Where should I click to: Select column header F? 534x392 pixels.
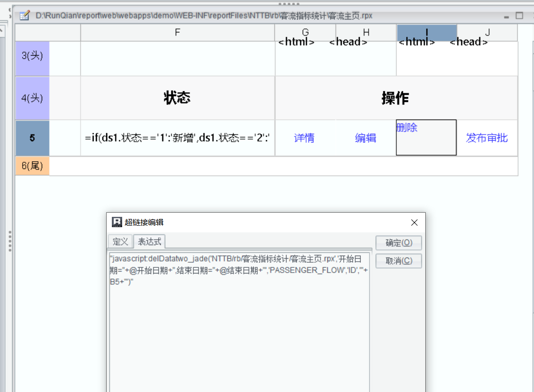click(177, 32)
